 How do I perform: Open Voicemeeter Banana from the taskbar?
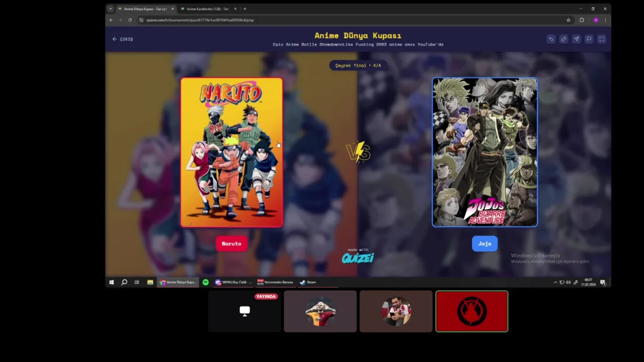pos(275,282)
